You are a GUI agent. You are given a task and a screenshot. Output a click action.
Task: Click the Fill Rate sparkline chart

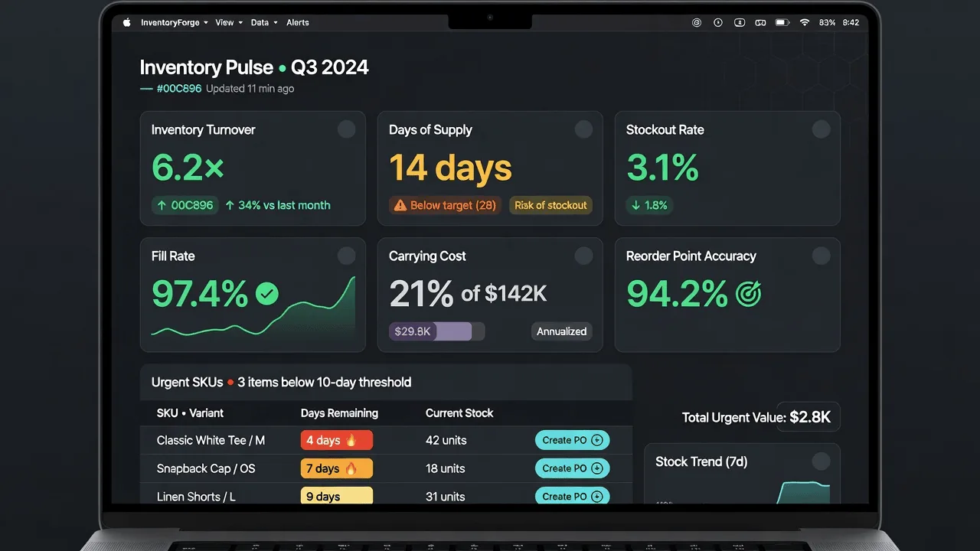tap(253, 308)
